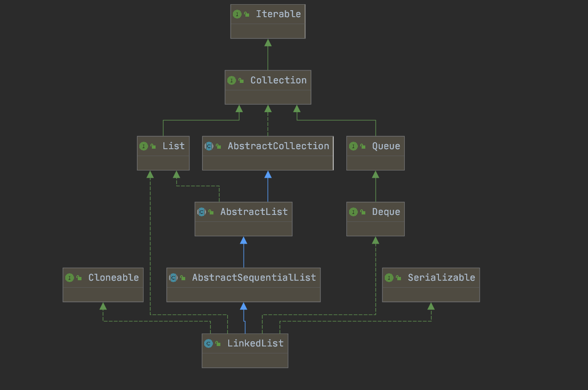Click the interface icon on Serializable node
The image size is (588, 390).
pyautogui.click(x=389, y=277)
